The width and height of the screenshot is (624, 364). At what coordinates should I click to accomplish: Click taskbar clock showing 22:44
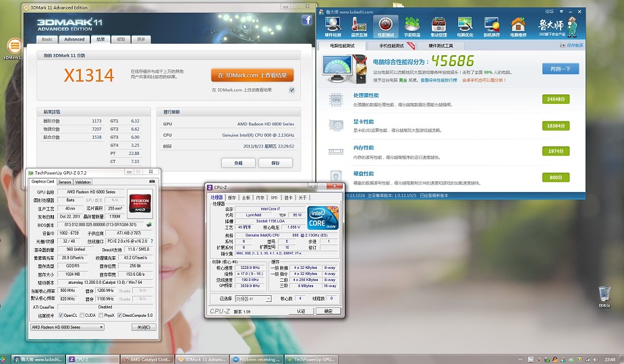[x=610, y=359]
